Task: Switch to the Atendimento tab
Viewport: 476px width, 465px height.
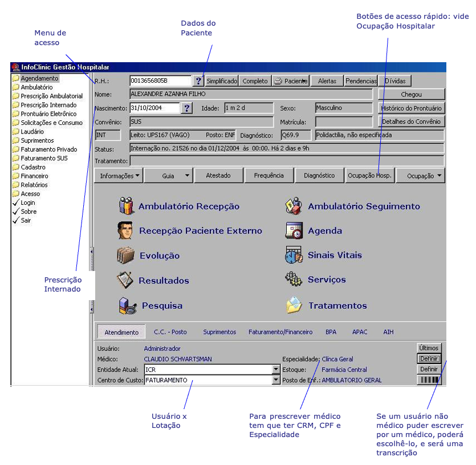Action: point(121,332)
